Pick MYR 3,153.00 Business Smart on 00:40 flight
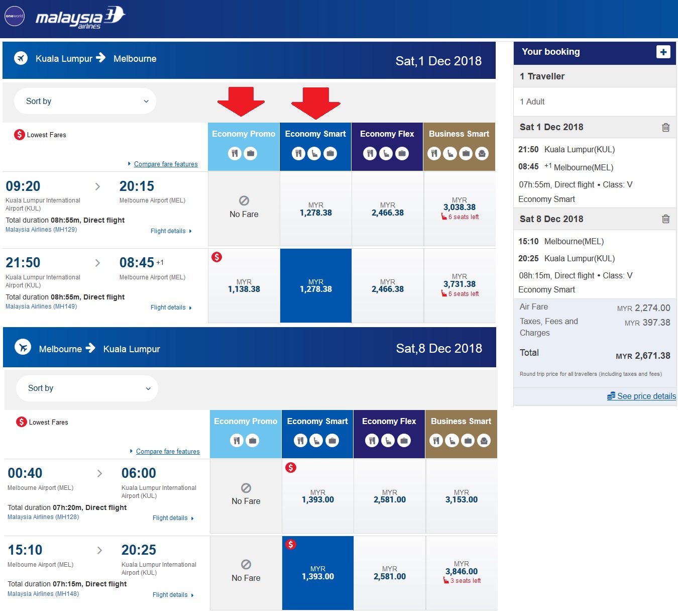Image resolution: width=678 pixels, height=616 pixels. coord(462,496)
